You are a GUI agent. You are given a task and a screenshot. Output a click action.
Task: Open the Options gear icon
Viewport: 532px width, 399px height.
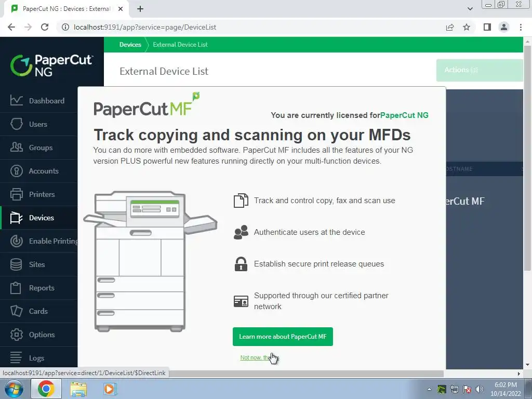(x=16, y=335)
